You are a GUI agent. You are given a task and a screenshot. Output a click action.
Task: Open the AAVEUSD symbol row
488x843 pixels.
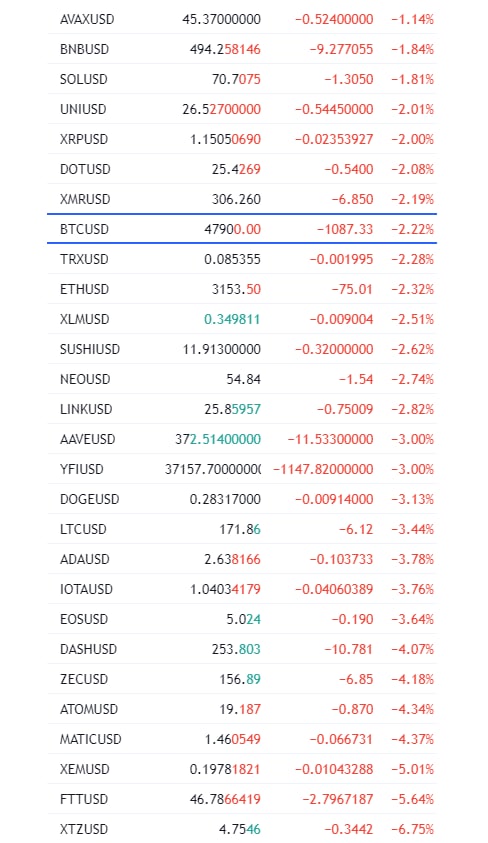pos(242,439)
